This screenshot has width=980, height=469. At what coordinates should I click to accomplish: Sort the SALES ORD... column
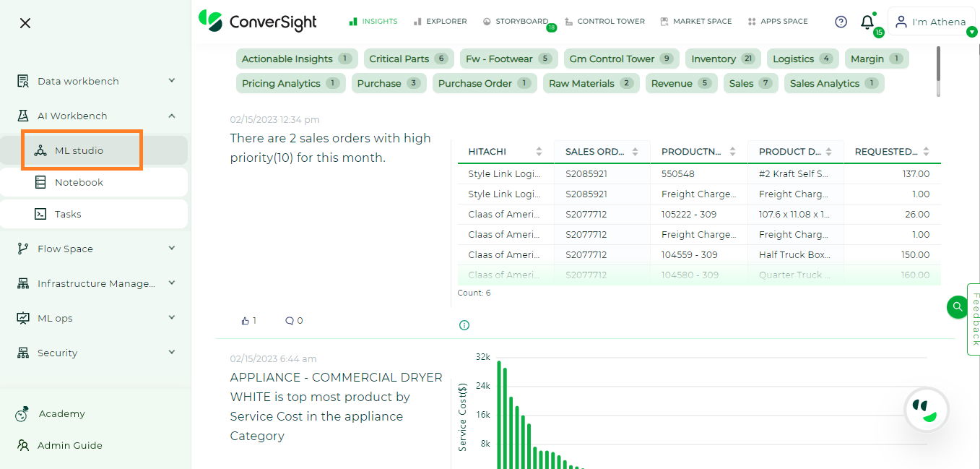coord(635,152)
